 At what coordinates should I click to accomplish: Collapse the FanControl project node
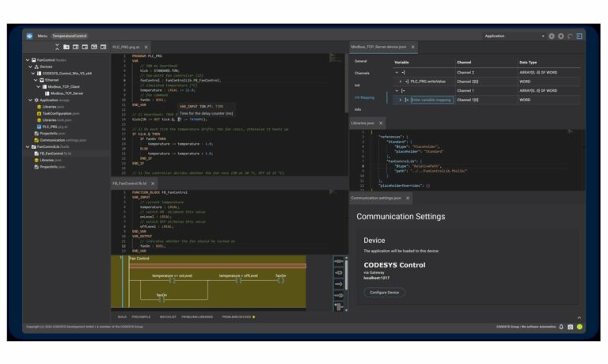(28, 60)
